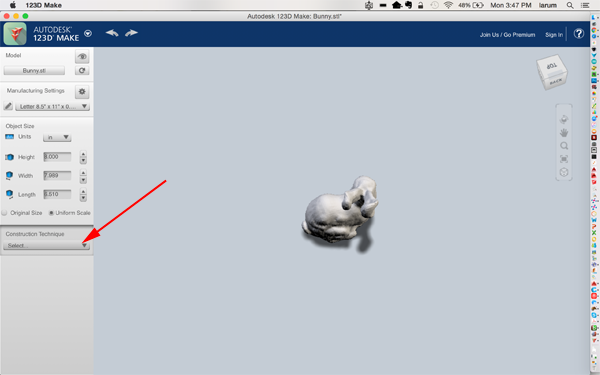Click the Height value input field

tap(57, 157)
